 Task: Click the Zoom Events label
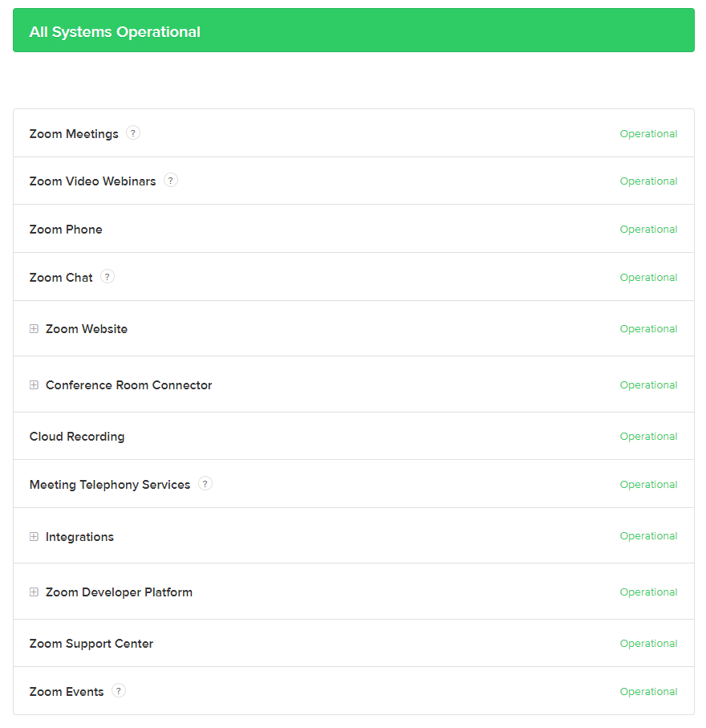tap(67, 692)
